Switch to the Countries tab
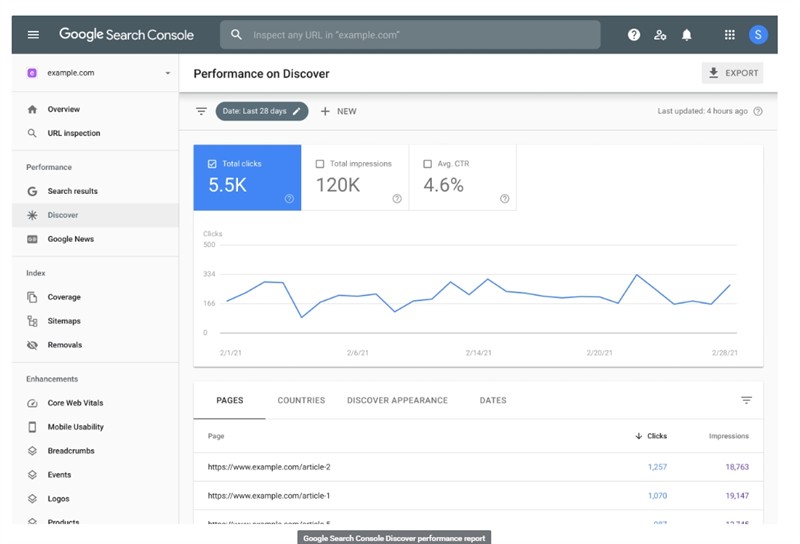The width and height of the screenshot is (800, 544). click(301, 401)
